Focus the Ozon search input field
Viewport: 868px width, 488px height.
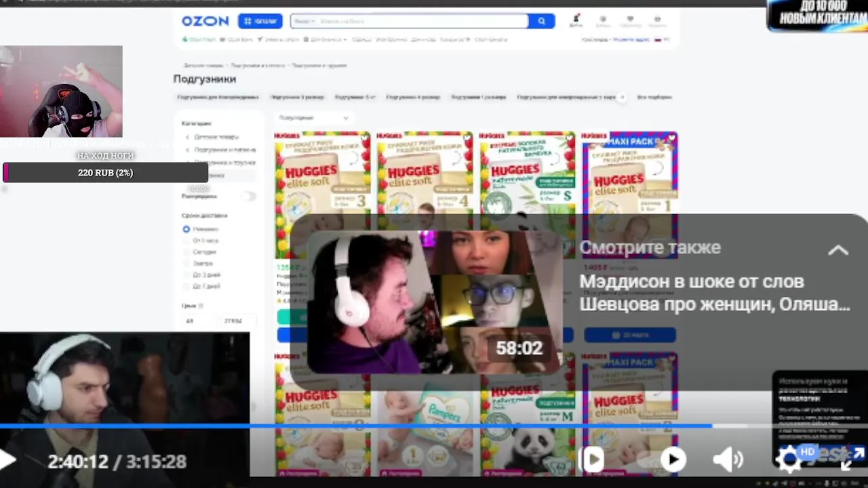422,21
